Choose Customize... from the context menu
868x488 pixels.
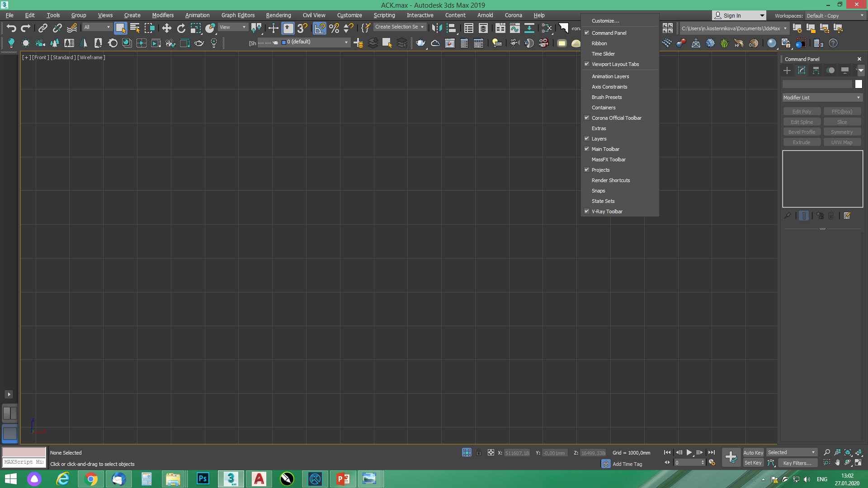[x=605, y=21]
